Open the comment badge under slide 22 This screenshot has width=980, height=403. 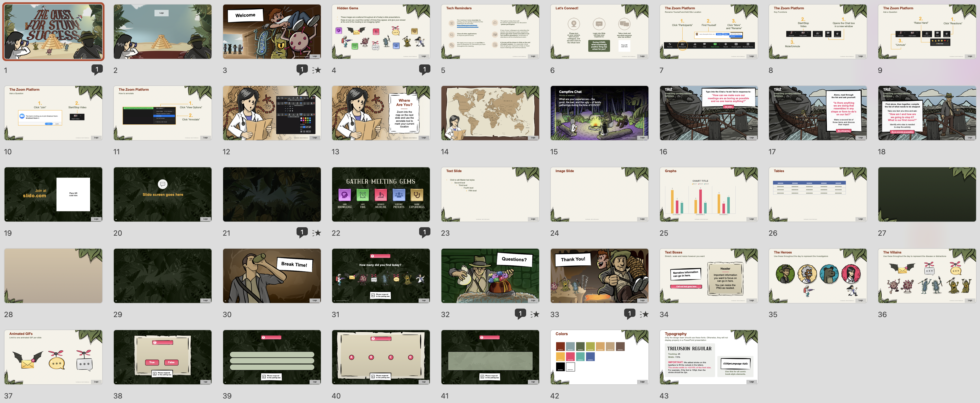(424, 233)
